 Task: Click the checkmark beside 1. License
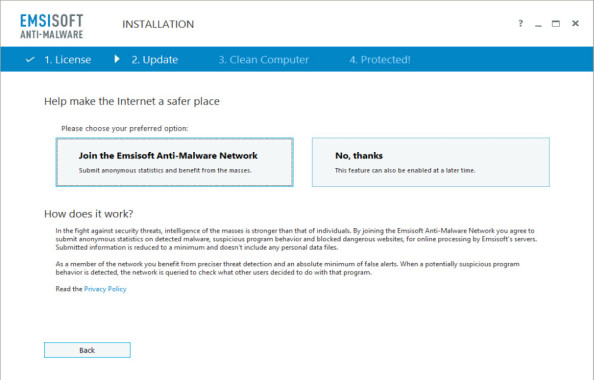coord(30,59)
